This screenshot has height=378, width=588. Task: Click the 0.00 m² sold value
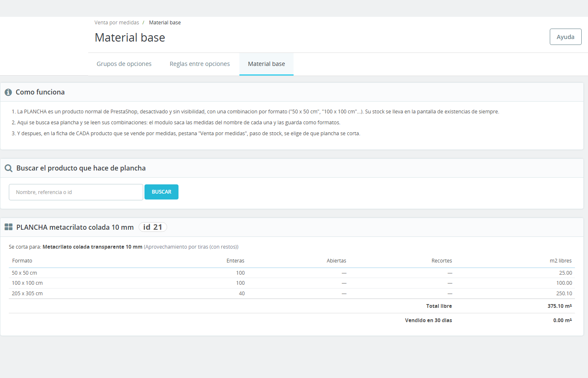(x=562, y=320)
